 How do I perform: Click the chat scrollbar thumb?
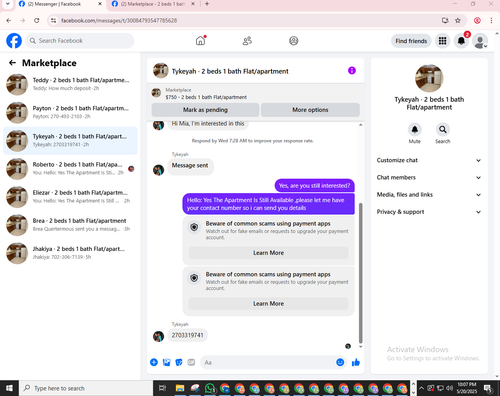(x=360, y=273)
